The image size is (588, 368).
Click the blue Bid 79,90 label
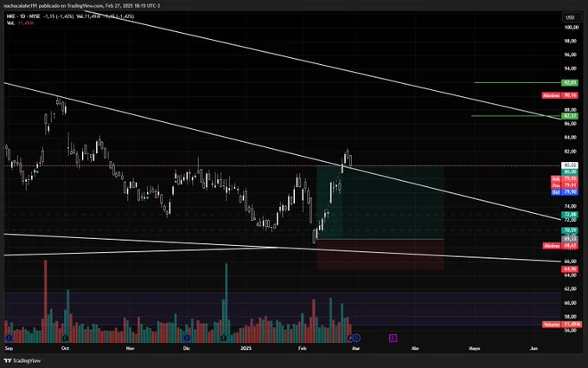[564, 192]
